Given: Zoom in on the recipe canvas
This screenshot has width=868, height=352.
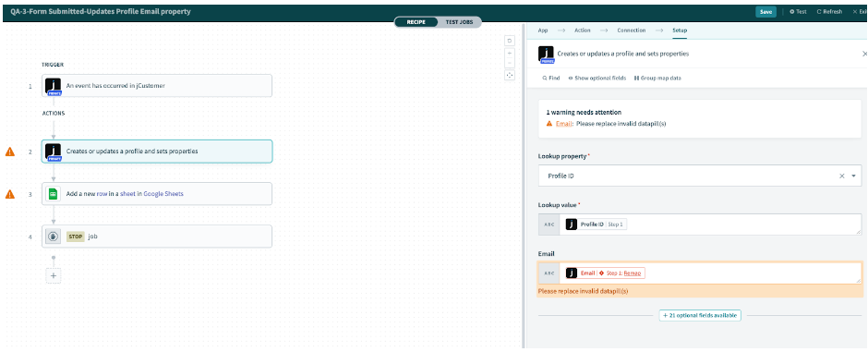Looking at the screenshot, I should [x=510, y=53].
